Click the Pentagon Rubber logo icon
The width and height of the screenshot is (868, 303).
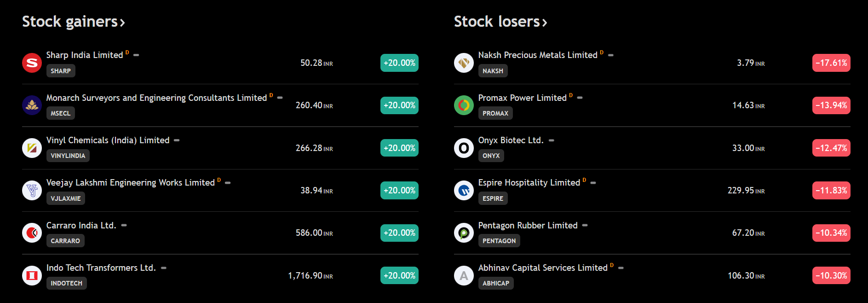click(x=464, y=233)
